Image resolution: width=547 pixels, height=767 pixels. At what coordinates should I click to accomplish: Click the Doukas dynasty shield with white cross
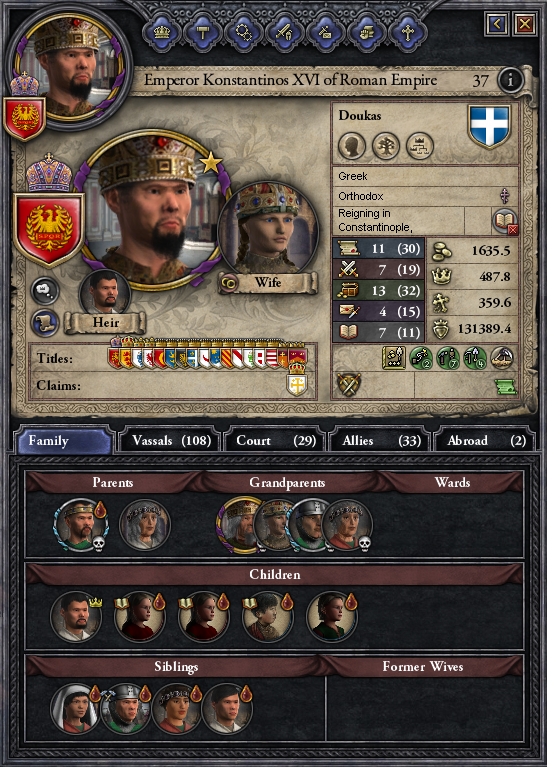[x=489, y=126]
